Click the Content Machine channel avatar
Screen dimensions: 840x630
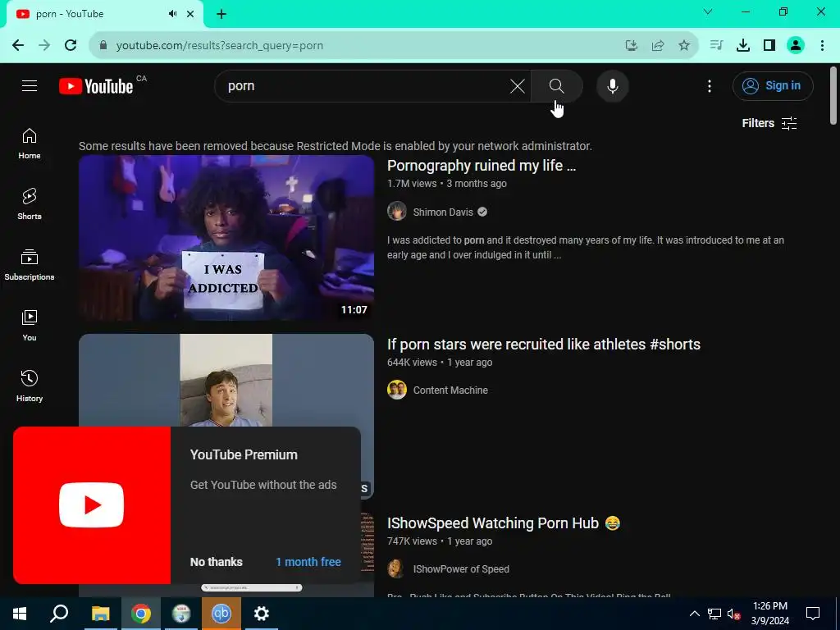397,390
